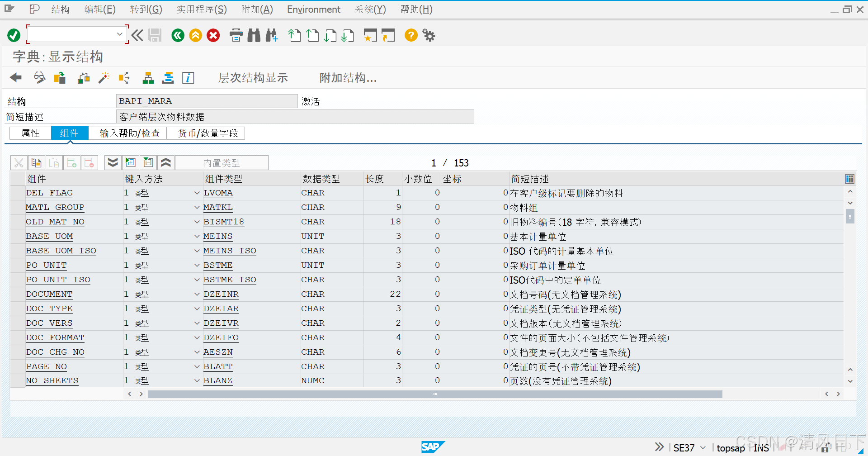Click the Cut scissors icon above table
The width and height of the screenshot is (868, 456).
click(x=19, y=162)
